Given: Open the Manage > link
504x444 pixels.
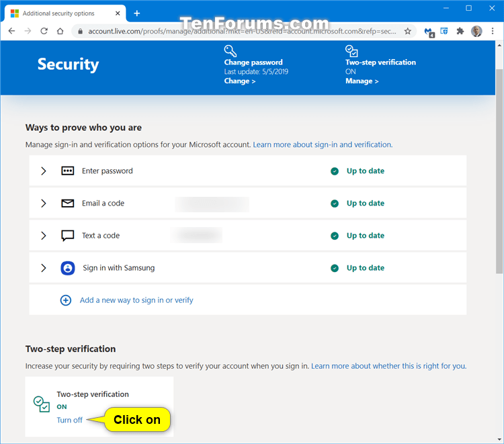Looking at the screenshot, I should [x=362, y=81].
